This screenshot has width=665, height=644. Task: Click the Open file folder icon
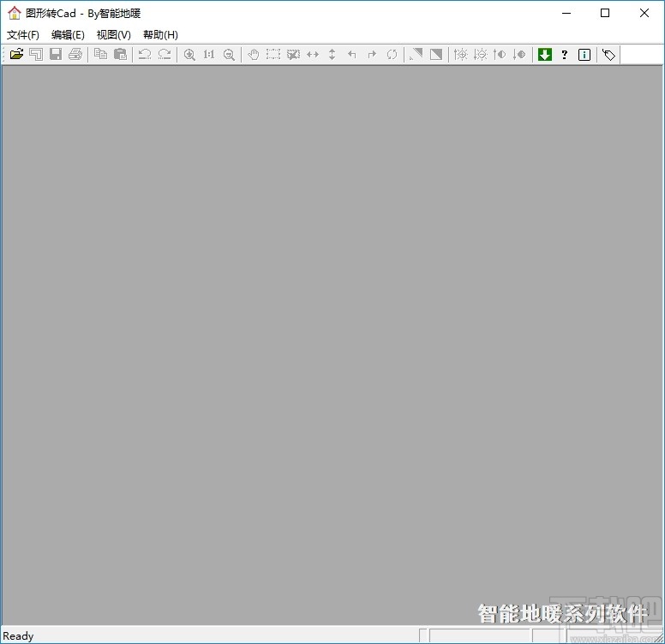pyautogui.click(x=16, y=54)
